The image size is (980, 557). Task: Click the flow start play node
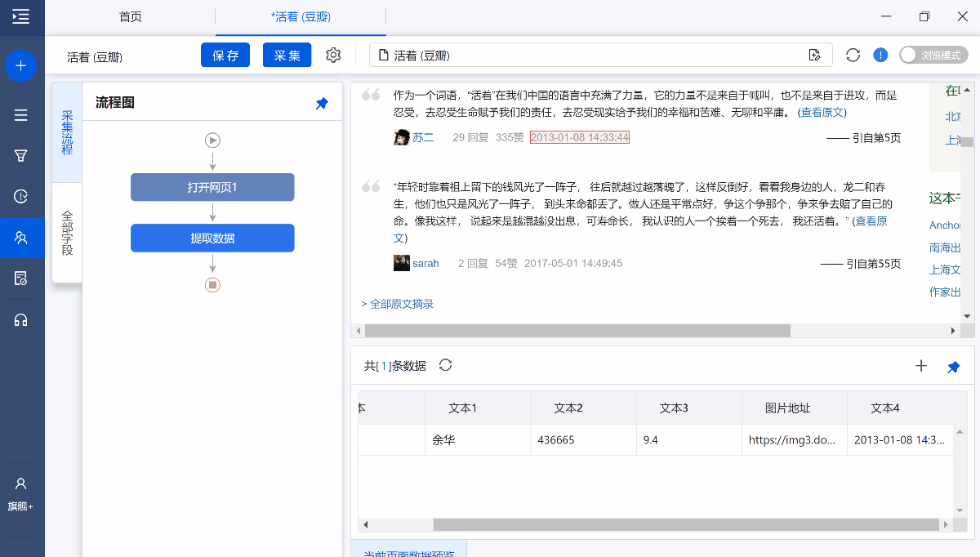[x=212, y=140]
